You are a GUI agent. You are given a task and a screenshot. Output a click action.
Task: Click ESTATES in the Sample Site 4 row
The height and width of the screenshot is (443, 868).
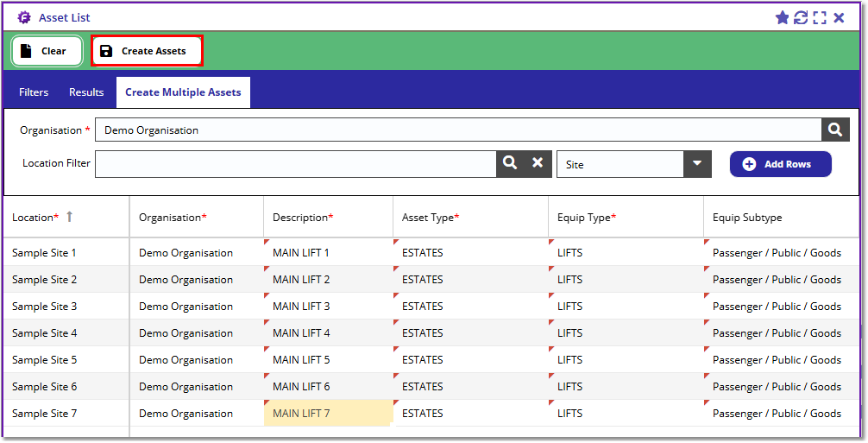click(x=470, y=332)
